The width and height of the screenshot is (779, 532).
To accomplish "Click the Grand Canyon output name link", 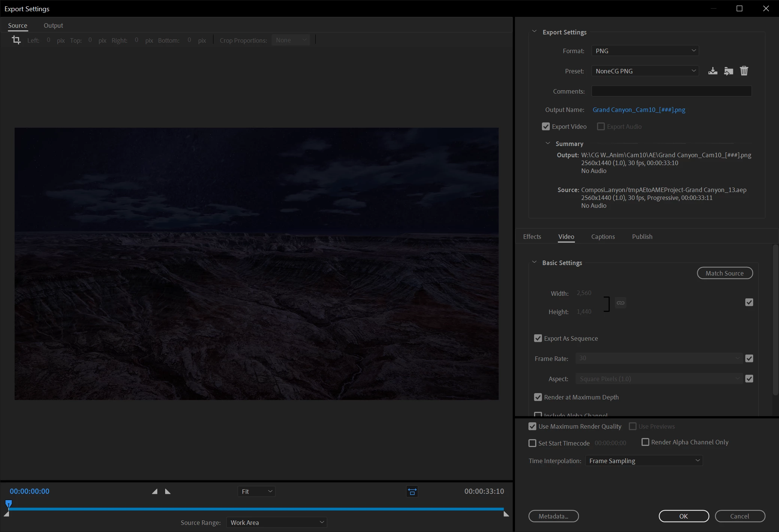I will coord(639,110).
